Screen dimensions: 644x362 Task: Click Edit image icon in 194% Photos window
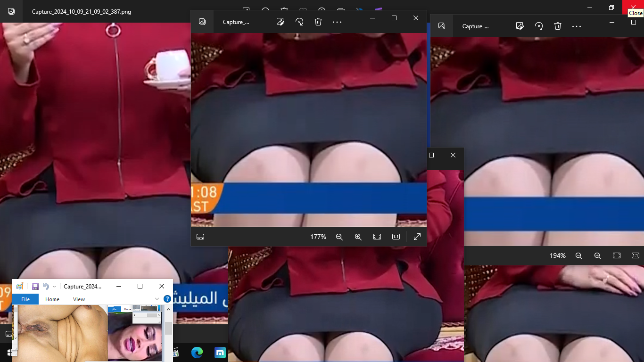[520, 26]
